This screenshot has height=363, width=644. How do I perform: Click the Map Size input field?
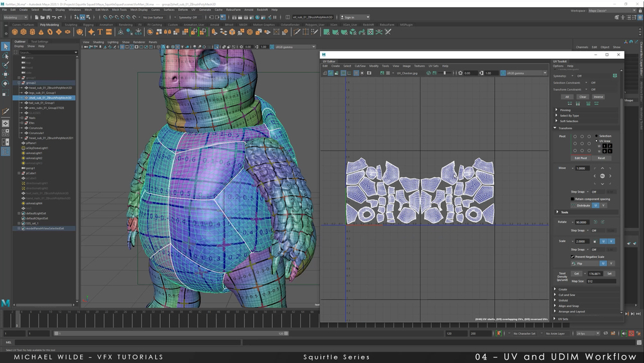(x=601, y=282)
